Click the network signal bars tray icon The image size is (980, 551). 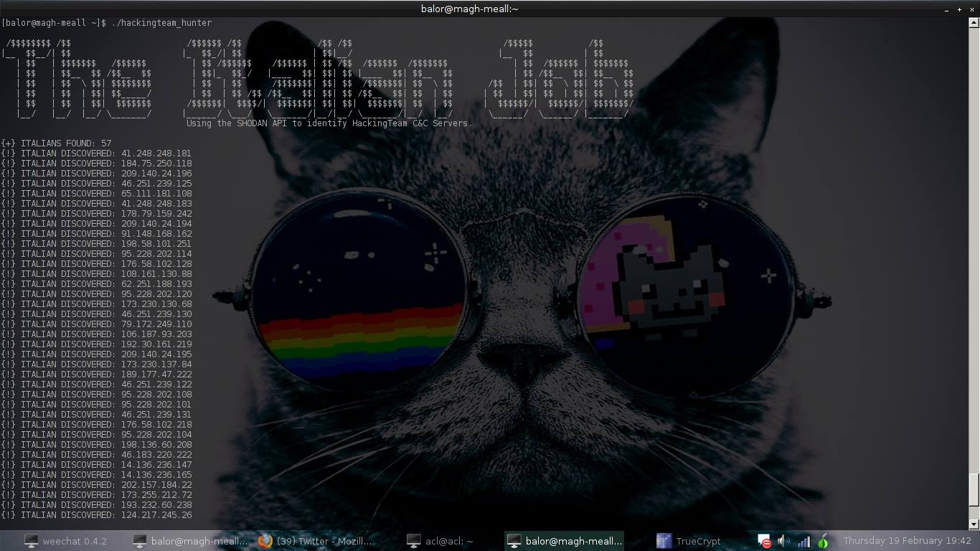click(804, 542)
